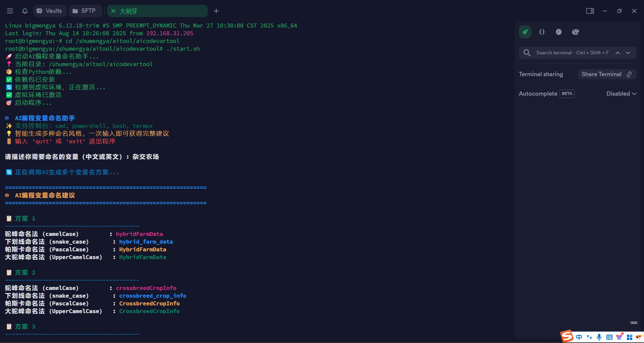
Task: Click the Sogou microphone voice input icon
Action: pyautogui.click(x=599, y=337)
